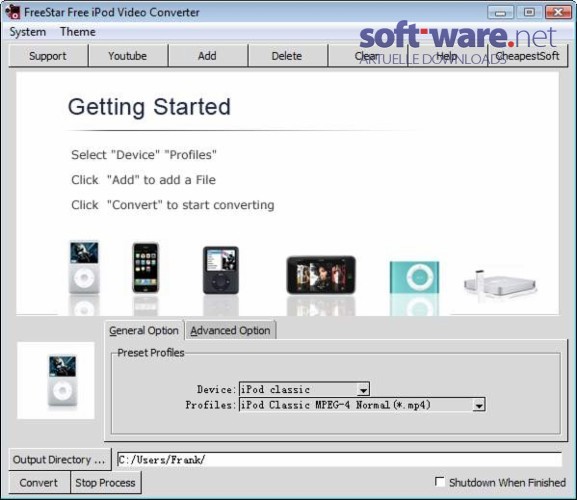Click the "Preset Profiles" group label
The image size is (577, 500).
(x=151, y=352)
